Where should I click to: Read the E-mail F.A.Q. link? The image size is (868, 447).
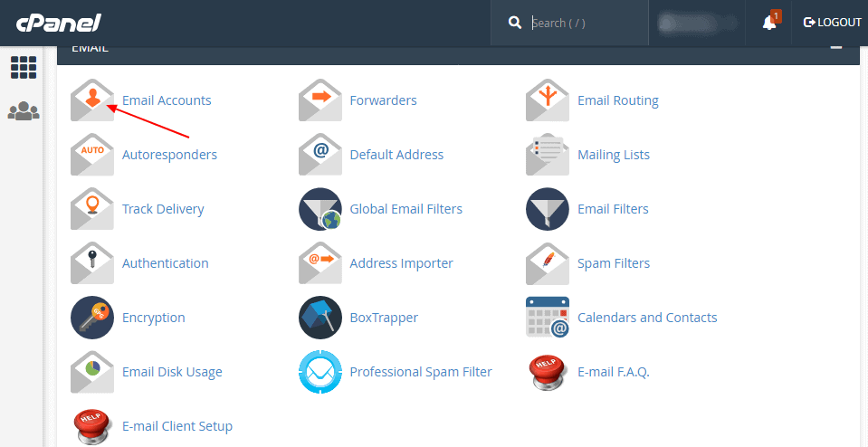pos(614,371)
